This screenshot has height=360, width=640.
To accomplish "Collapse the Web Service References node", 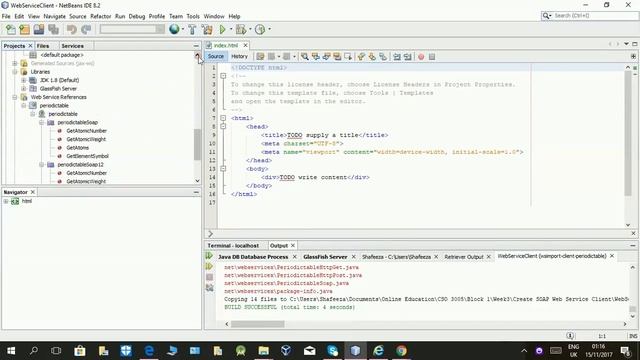I will (x=15, y=97).
